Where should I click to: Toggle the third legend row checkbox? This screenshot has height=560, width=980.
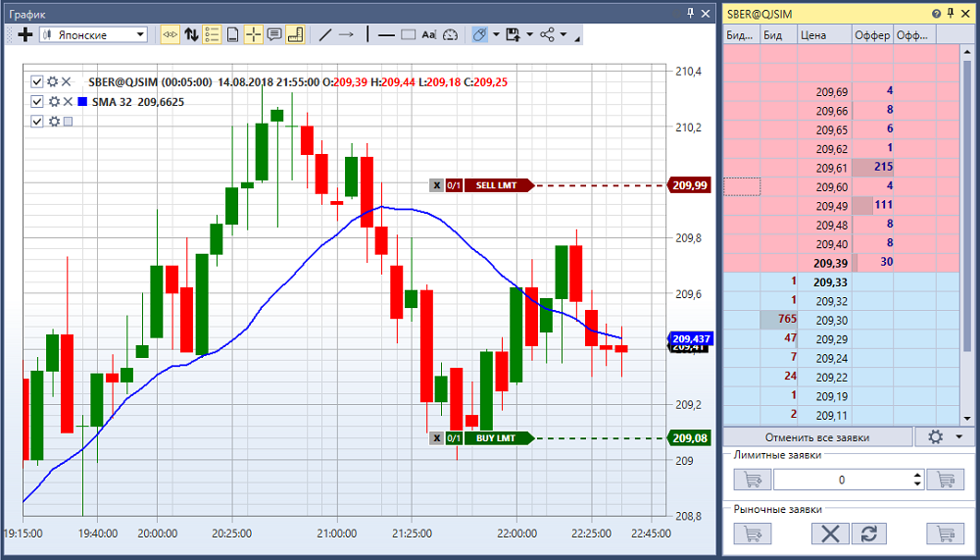37,122
